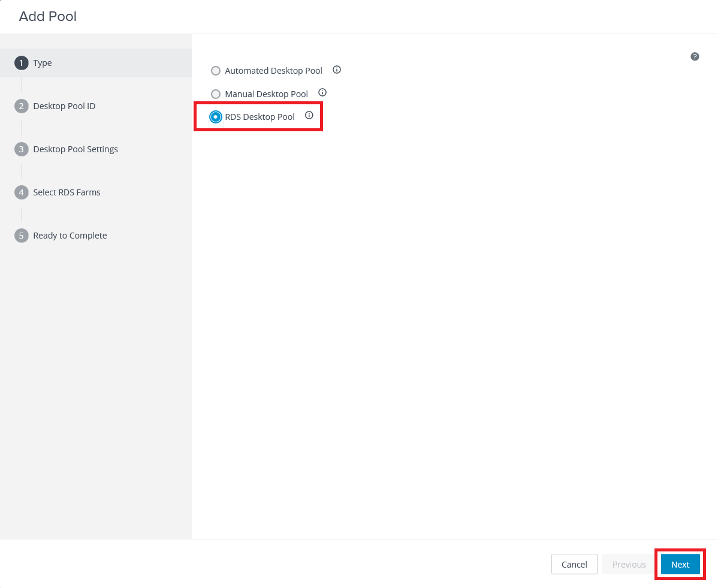Image resolution: width=718 pixels, height=588 pixels.
Task: Jump to the Desktop Pool ID step
Action: [x=64, y=106]
